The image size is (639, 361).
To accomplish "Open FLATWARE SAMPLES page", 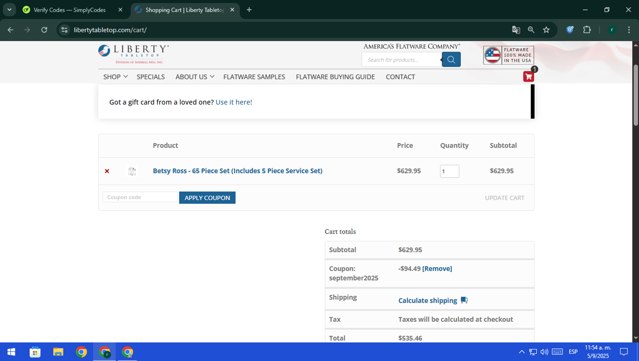I will click(254, 77).
